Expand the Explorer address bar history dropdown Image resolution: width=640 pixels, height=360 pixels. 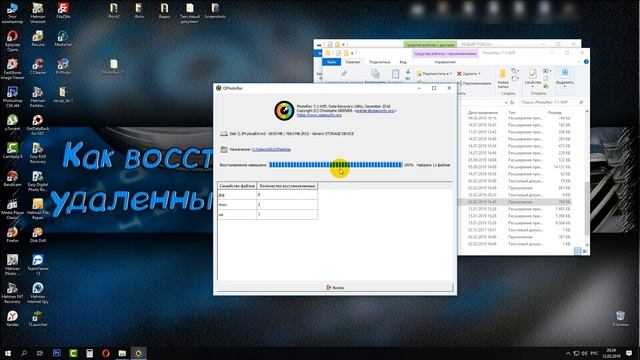tap(505, 102)
